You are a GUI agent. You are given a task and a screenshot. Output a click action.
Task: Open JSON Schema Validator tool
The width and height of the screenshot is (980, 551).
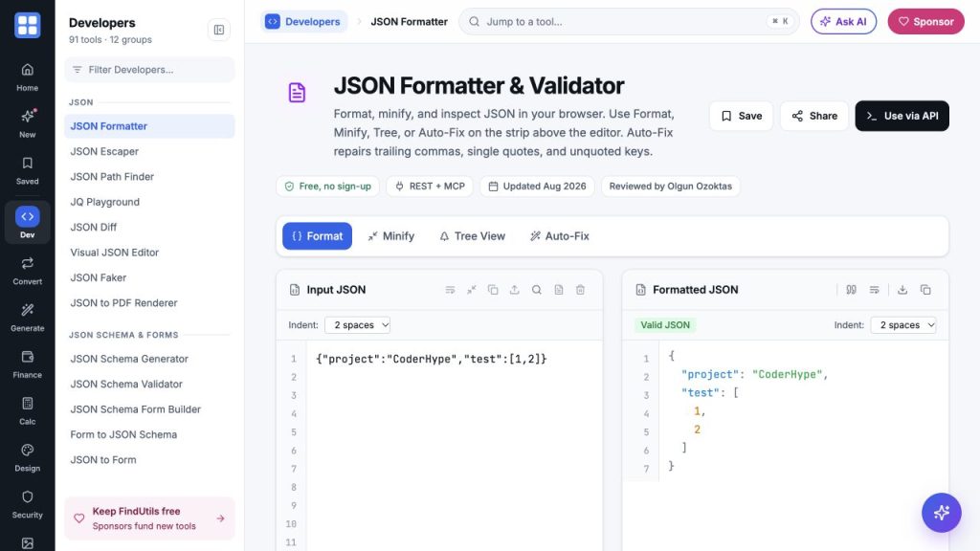pos(149,385)
